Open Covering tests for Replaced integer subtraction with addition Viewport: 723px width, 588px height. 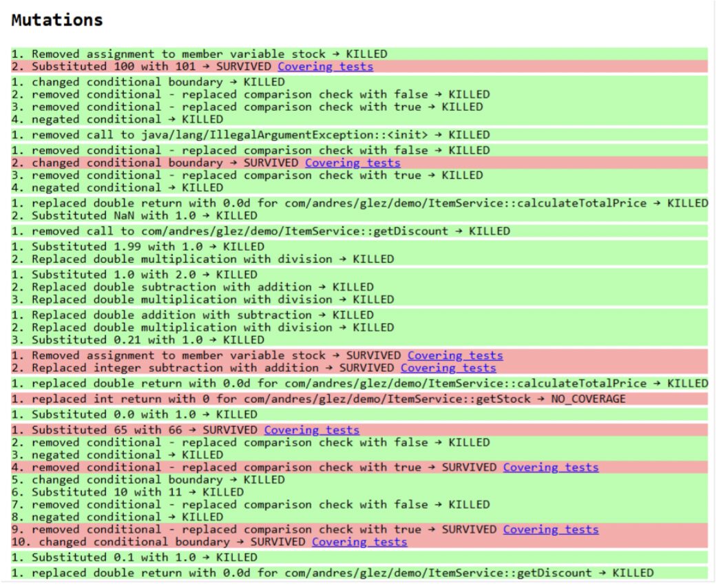(x=448, y=368)
